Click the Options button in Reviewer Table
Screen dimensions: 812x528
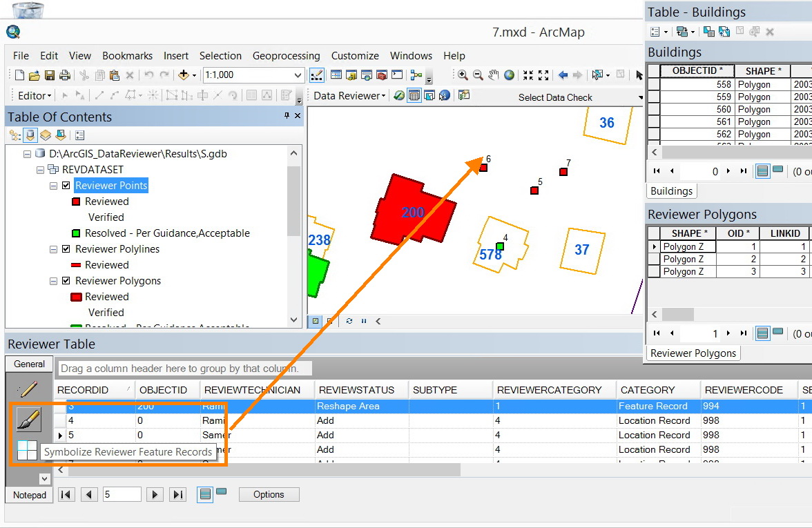point(269,494)
